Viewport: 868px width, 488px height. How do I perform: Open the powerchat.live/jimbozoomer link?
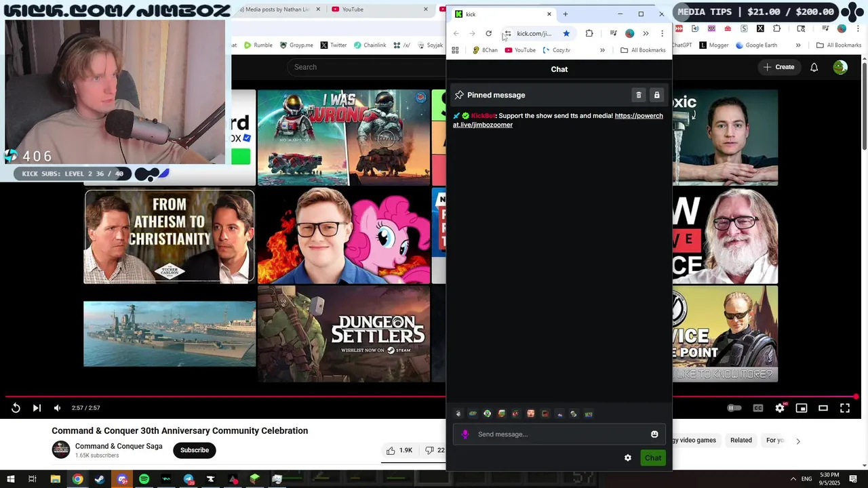tap(558, 121)
